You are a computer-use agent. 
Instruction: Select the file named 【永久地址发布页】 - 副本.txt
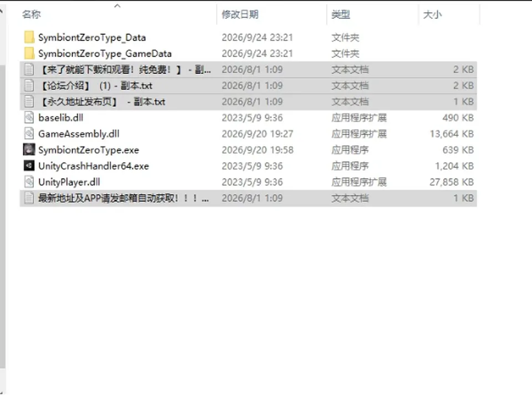(x=103, y=102)
